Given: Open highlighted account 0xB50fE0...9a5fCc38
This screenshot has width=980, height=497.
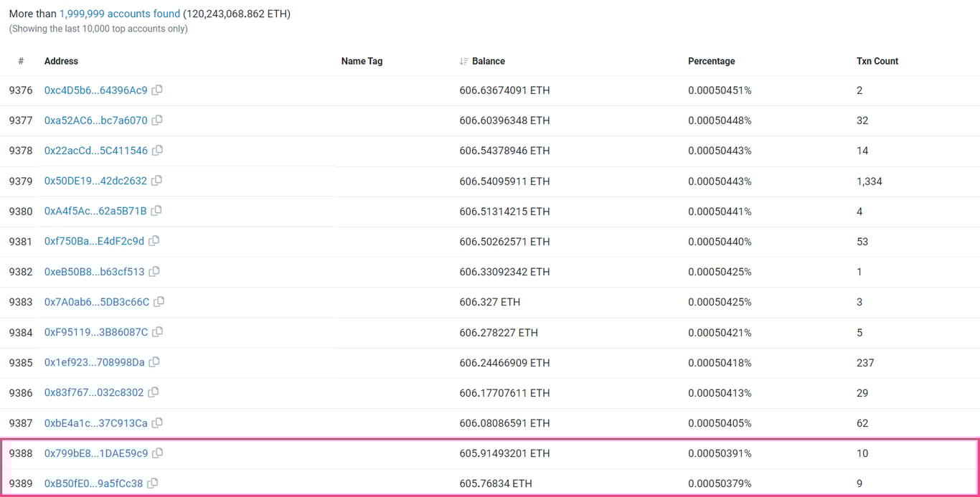Looking at the screenshot, I should tap(95, 483).
